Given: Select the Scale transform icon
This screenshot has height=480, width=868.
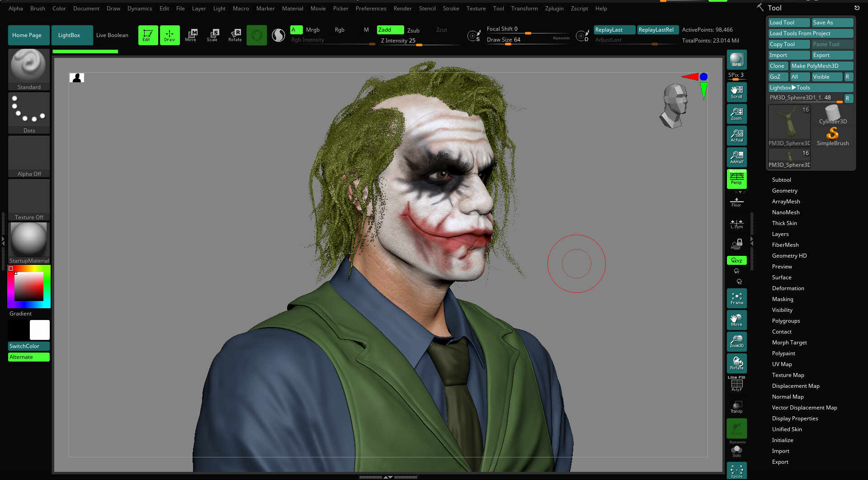Looking at the screenshot, I should tap(212, 35).
